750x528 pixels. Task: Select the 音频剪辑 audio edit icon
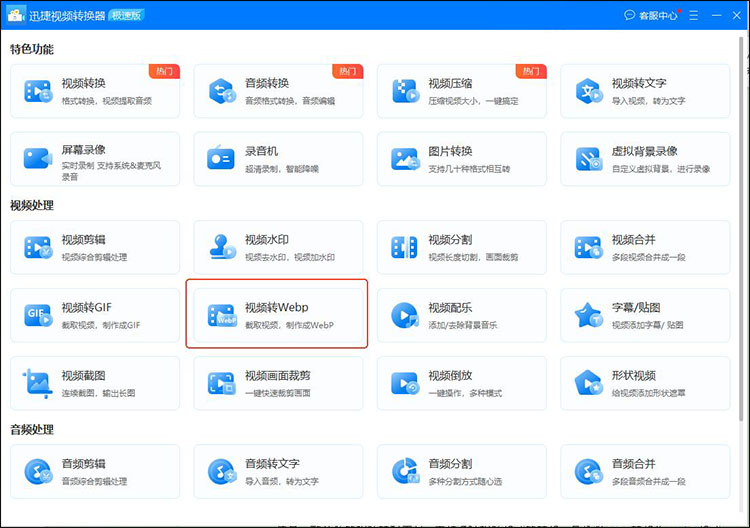(38, 472)
